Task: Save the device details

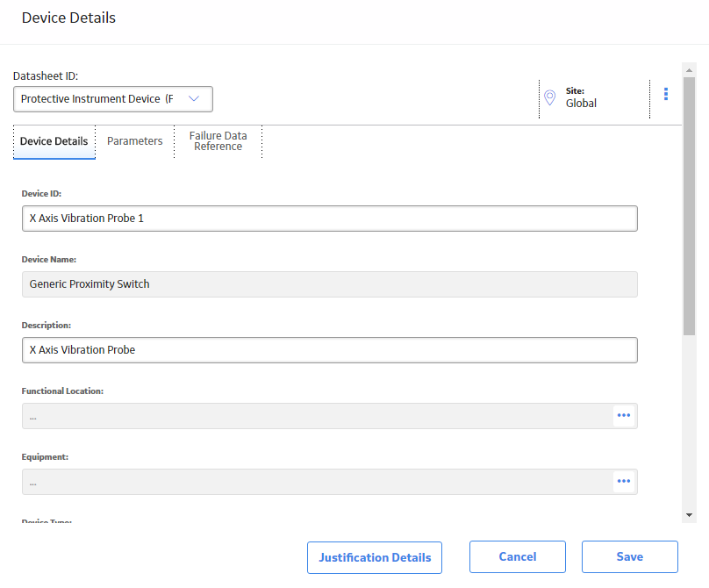Action: pyautogui.click(x=629, y=556)
